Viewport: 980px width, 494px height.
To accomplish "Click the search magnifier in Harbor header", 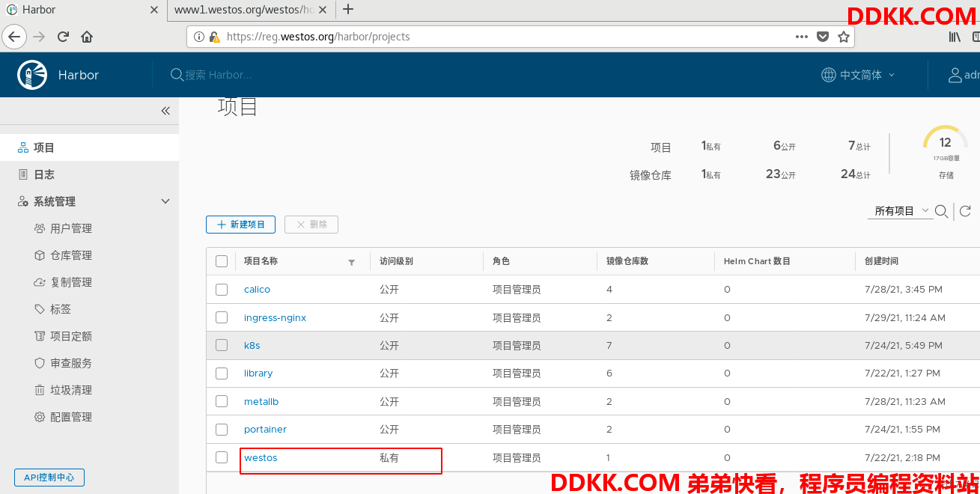I will (177, 75).
